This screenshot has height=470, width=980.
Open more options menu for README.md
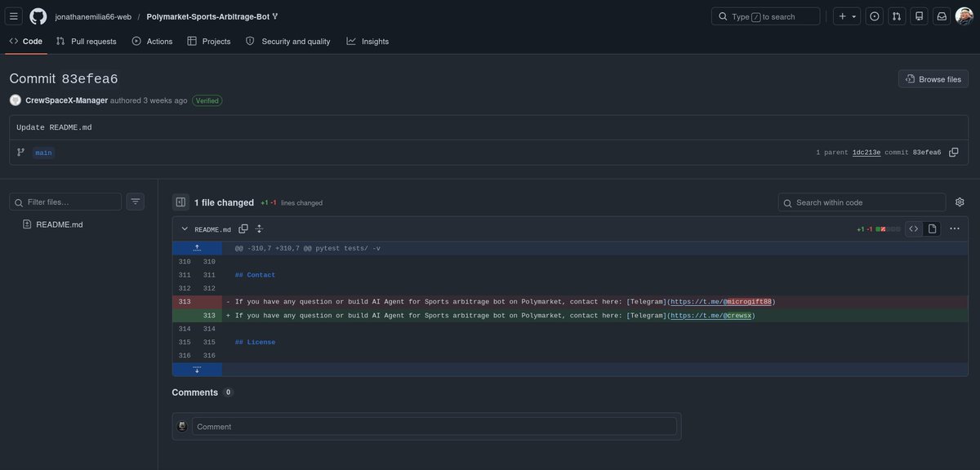[x=955, y=229]
